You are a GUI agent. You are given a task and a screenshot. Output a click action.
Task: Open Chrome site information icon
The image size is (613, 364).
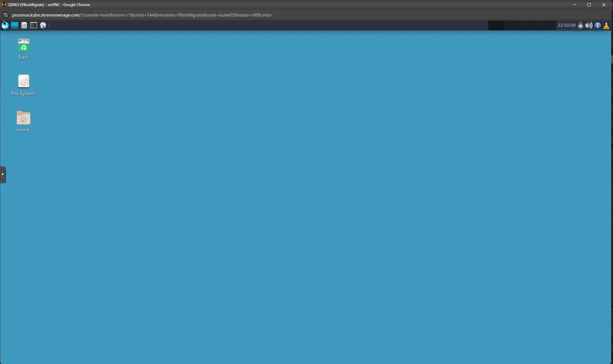[5, 15]
